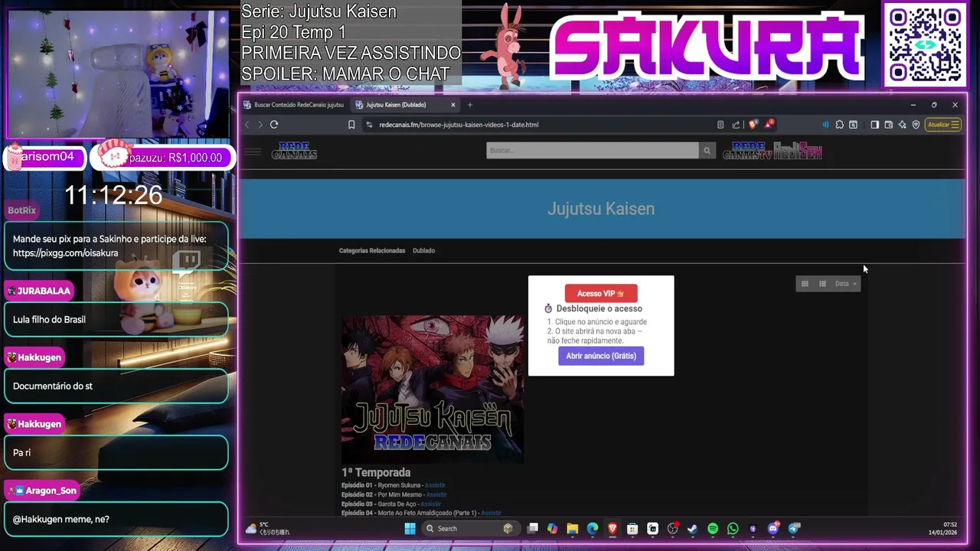Click the 1ª Temporada heading
The height and width of the screenshot is (551, 980).
376,473
